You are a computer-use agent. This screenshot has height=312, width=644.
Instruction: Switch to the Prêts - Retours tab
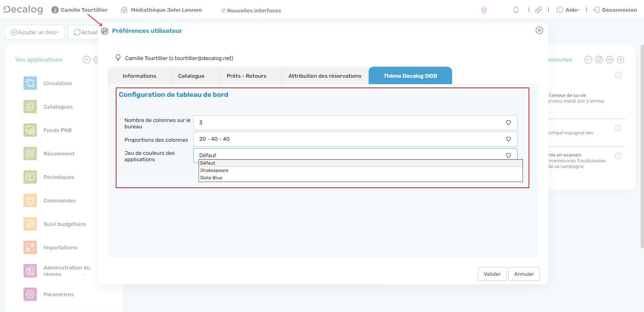pos(246,76)
